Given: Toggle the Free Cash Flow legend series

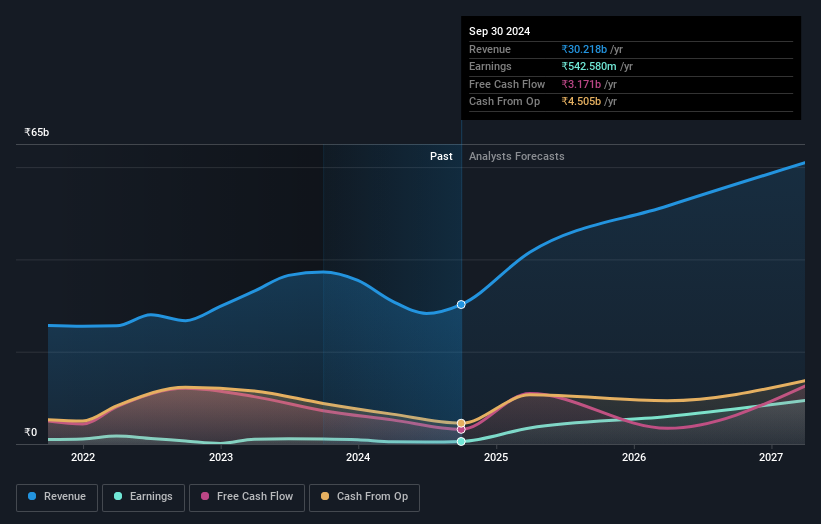Looking at the screenshot, I should pos(247,497).
